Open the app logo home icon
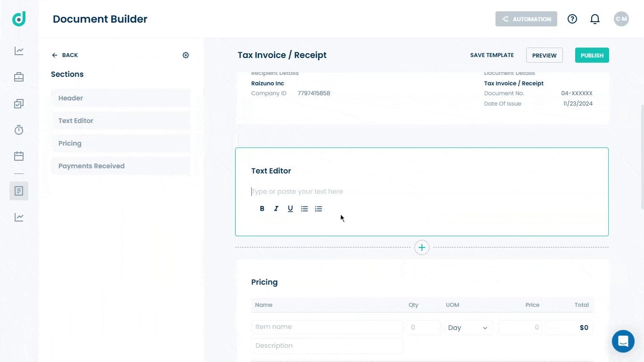Viewport: 644px width, 362px height. click(19, 19)
